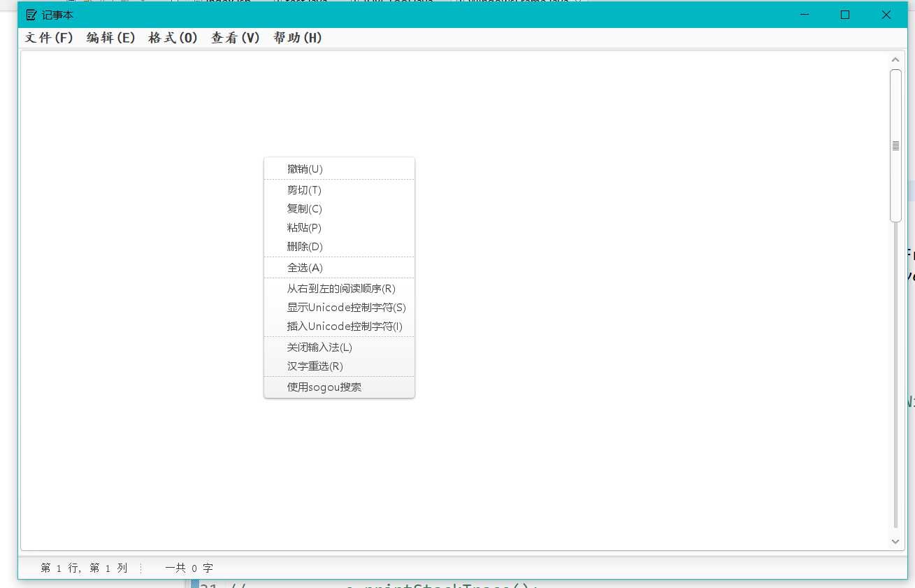Screen dimensions: 915x588
Task: Choose 粘贴(P) in the context menu
Action: (x=339, y=228)
